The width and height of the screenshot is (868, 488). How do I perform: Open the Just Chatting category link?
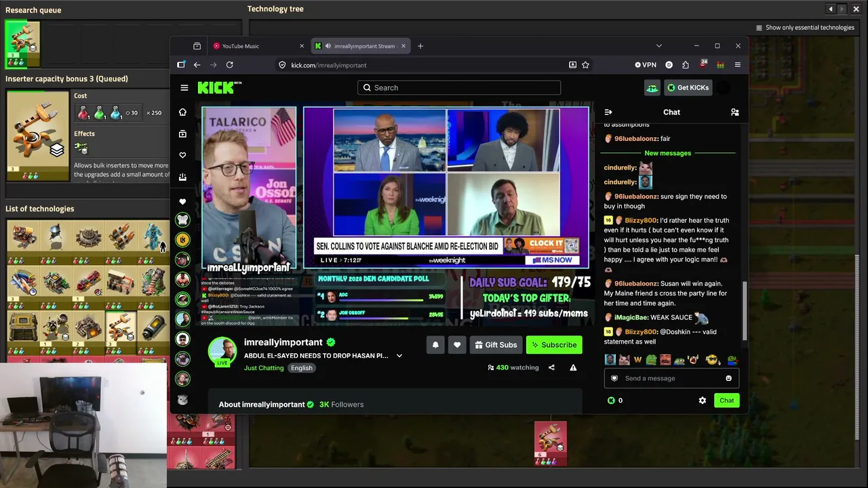tap(264, 368)
